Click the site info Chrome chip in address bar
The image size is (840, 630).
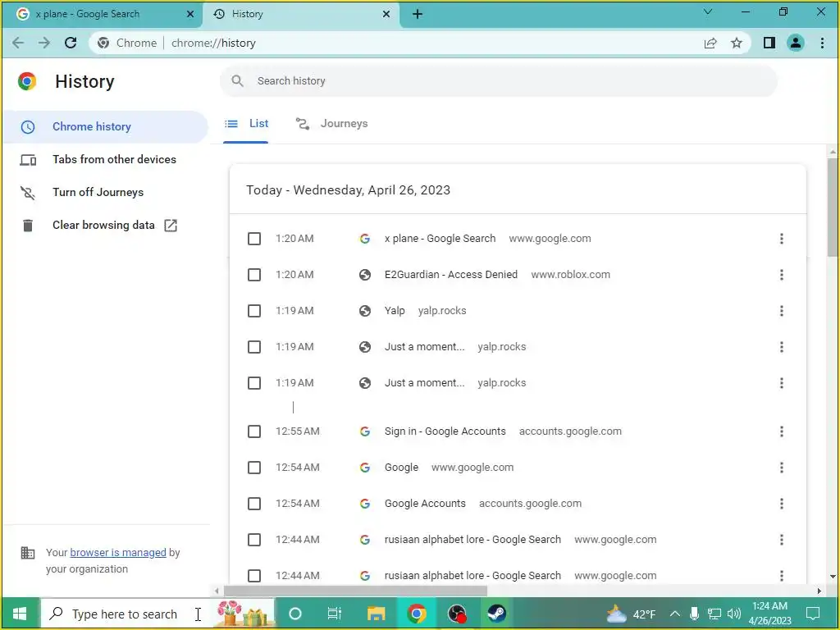127,43
